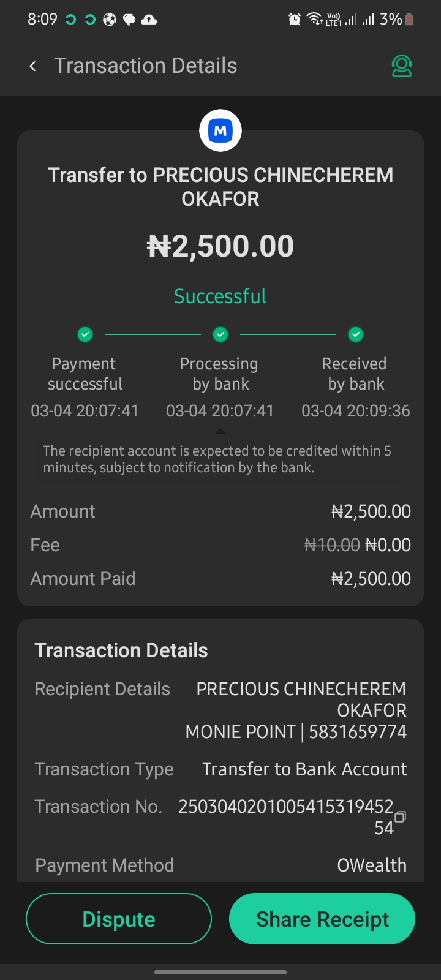Screen dimensions: 441x980
Task: Tap Received by bank green checkmark
Action: click(x=356, y=334)
